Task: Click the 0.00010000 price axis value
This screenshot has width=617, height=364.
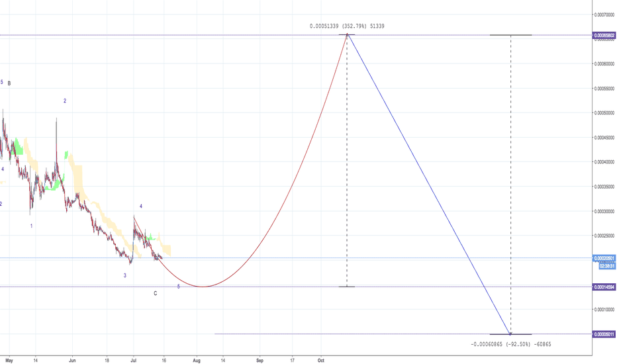Action: pos(604,309)
